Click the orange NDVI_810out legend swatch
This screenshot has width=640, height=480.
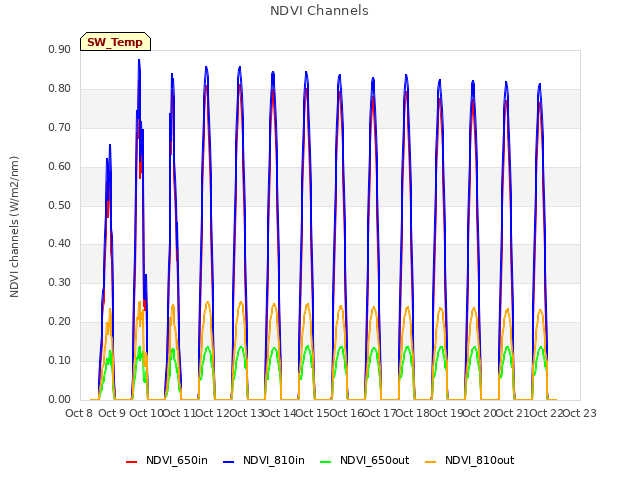coord(431,462)
